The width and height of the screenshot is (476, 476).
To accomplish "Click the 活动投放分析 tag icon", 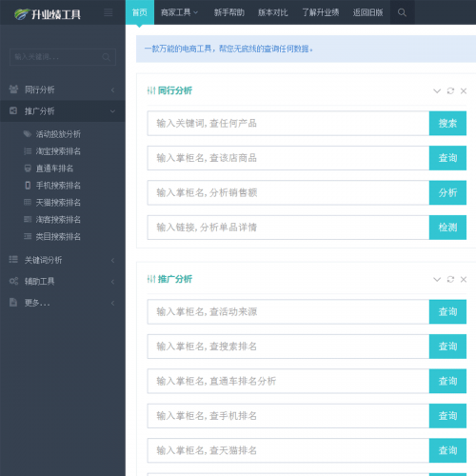I will (x=28, y=134).
